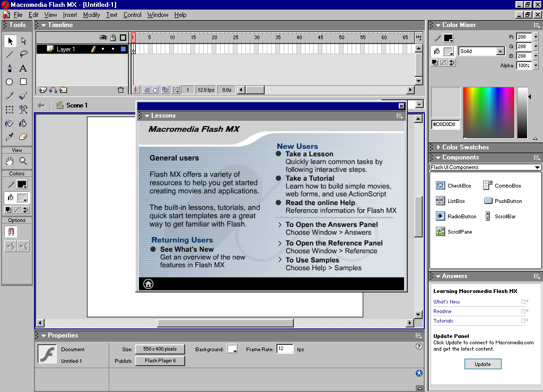Select the Hand tool
Image resolution: width=543 pixels, height=392 pixels.
10,161
